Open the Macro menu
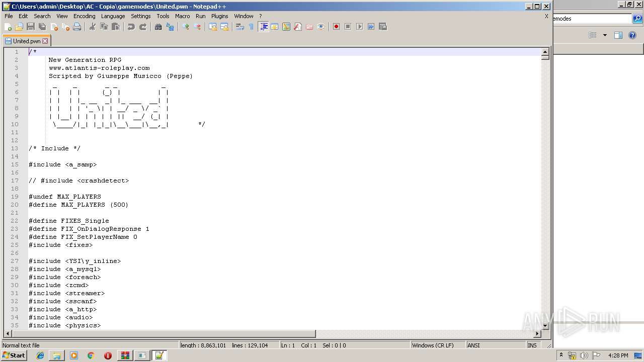This screenshot has height=362, width=644. point(183,16)
